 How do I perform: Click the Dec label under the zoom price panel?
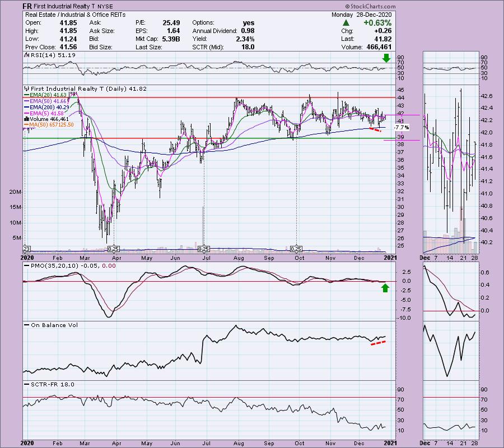pos(424,258)
